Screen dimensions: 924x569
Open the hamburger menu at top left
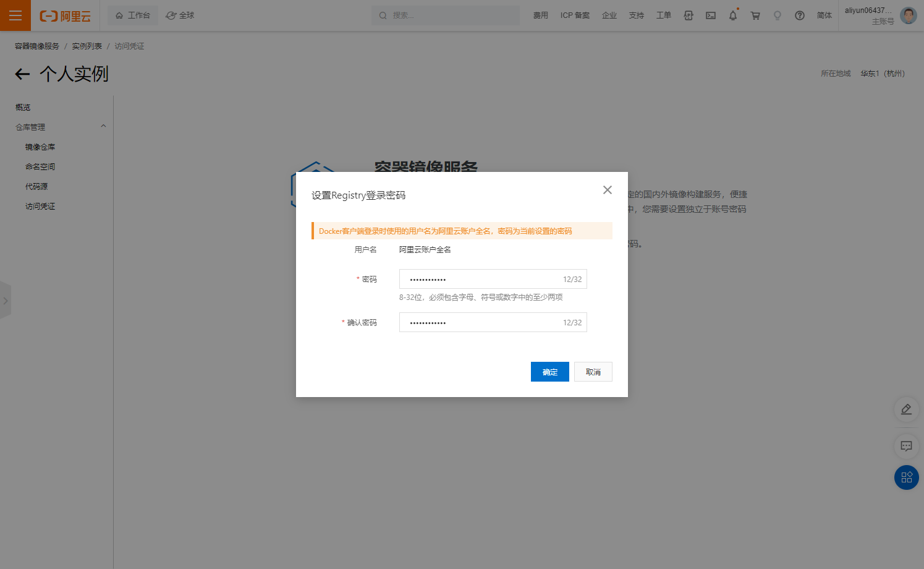point(15,15)
